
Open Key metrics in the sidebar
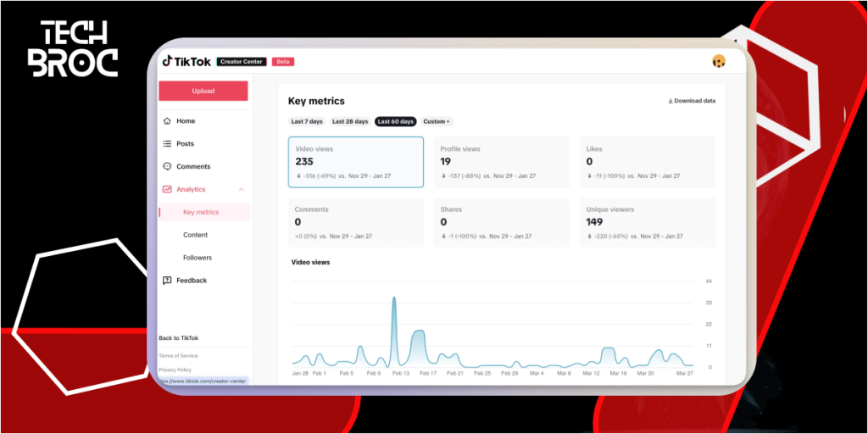tap(204, 212)
